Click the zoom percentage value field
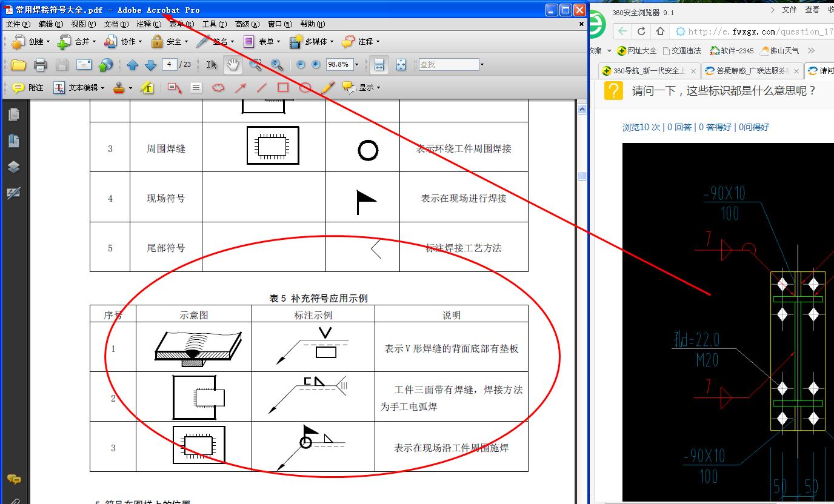Viewport: 834px width, 504px height. tap(339, 64)
